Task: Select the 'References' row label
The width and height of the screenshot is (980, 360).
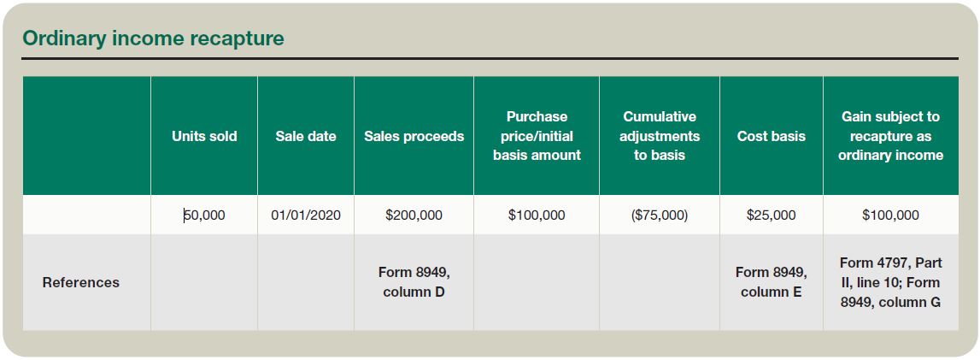Action: [81, 282]
